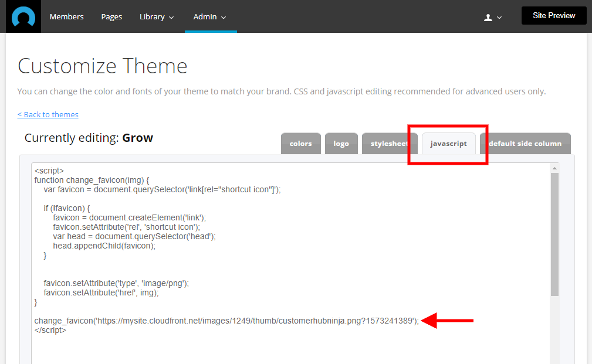592x364 pixels.
Task: Expand the Library dropdown menu
Action: (x=156, y=16)
